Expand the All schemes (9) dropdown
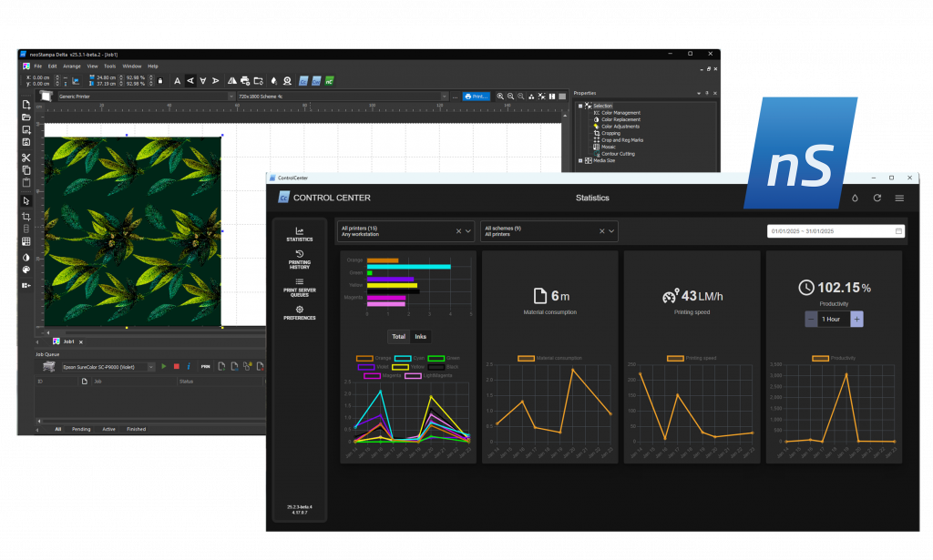Viewport: 933px width, 560px height. 612,231
